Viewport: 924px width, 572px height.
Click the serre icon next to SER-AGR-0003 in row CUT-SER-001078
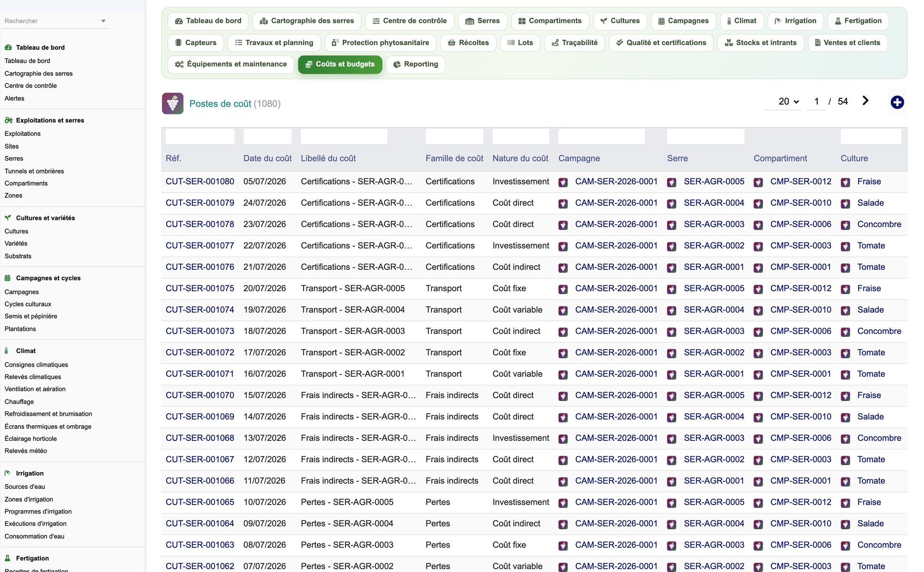point(671,225)
